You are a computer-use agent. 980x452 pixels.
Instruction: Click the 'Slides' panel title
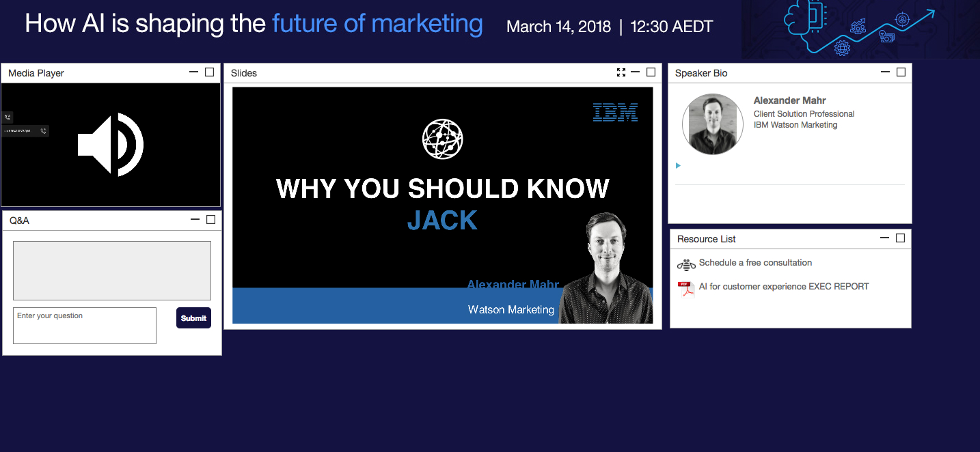244,73
